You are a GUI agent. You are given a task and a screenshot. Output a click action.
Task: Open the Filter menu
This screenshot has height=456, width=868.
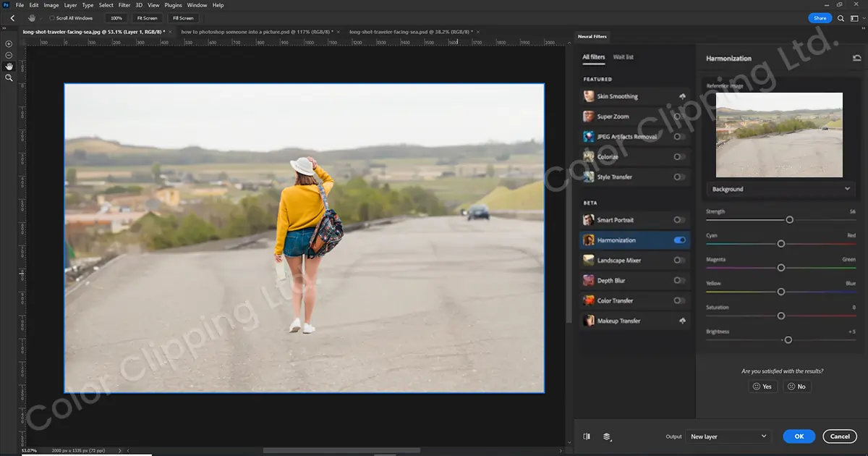[124, 5]
